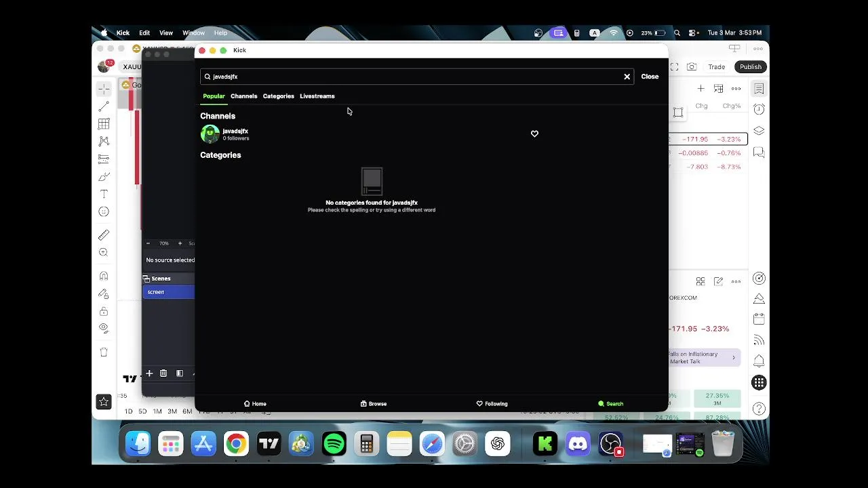Open Discord from the Dock
The image size is (868, 488).
tap(578, 444)
